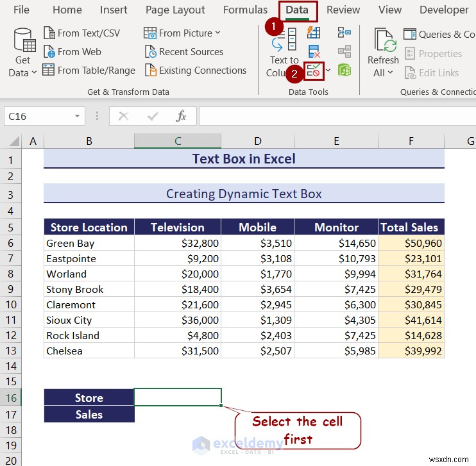Open Existing Connections

[196, 70]
